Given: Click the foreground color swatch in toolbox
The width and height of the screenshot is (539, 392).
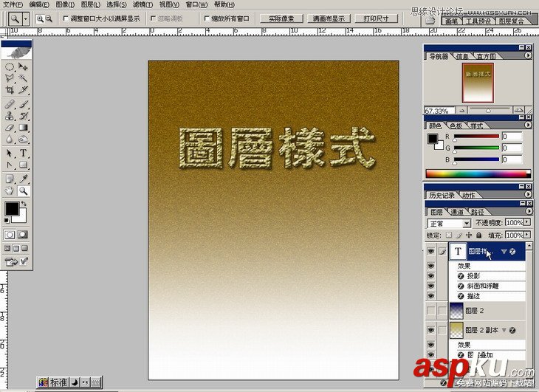Looking at the screenshot, I should tap(12, 208).
